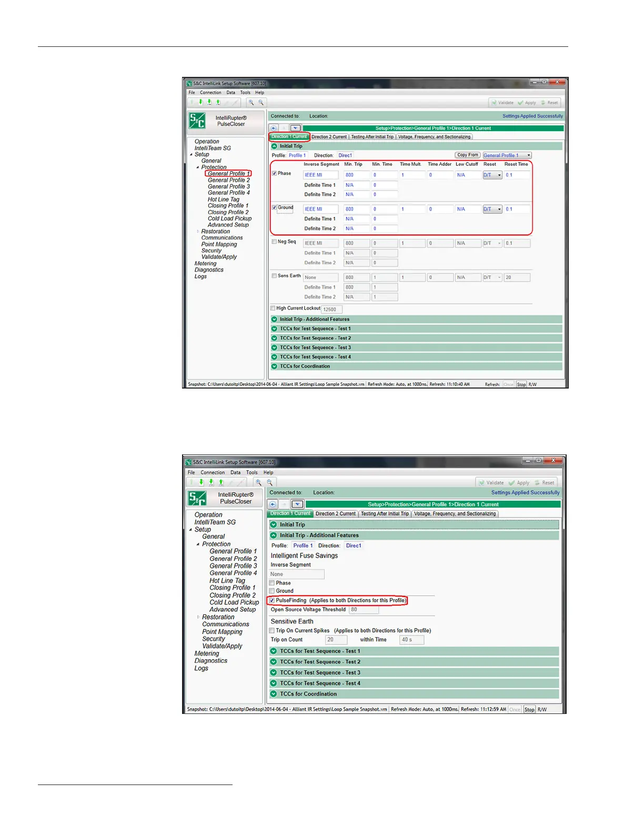Open the Ground row Reset D/T dropdown

click(492, 209)
